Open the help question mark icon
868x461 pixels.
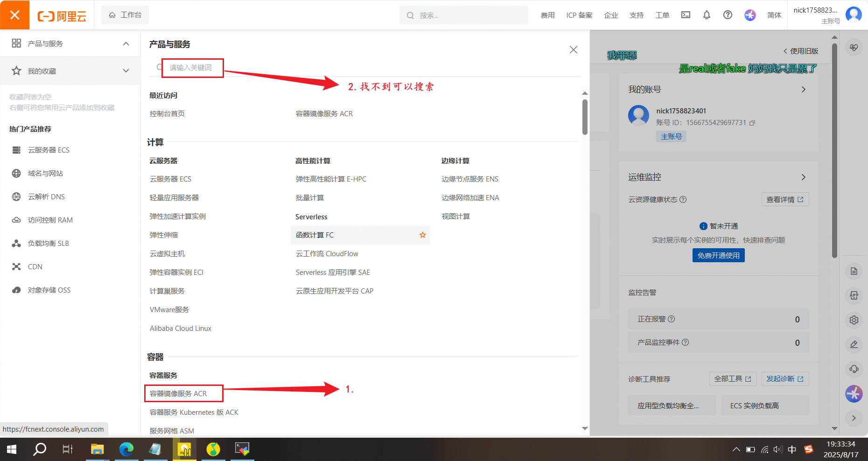click(x=728, y=15)
